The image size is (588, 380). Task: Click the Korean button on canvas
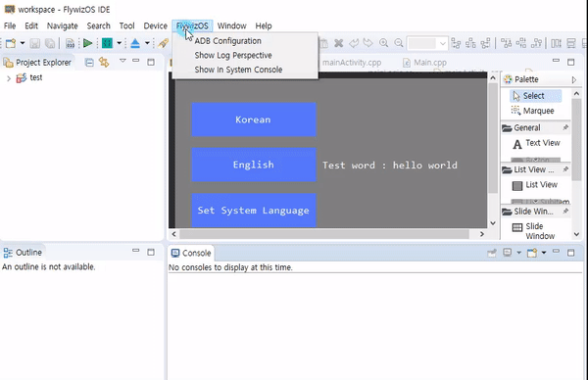coord(254,119)
